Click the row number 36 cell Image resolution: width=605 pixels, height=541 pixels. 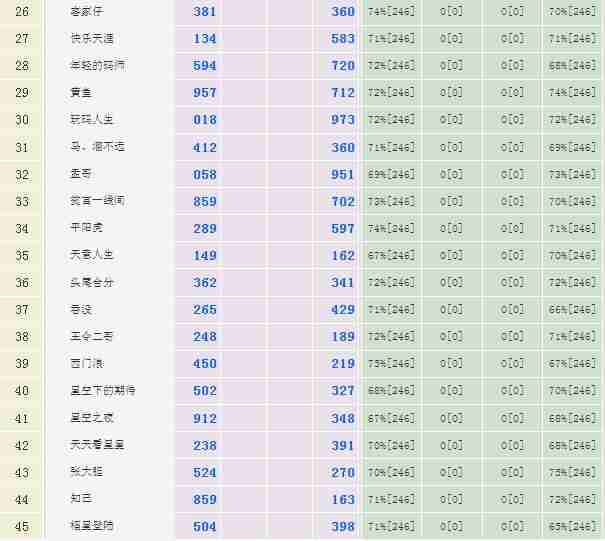[x=22, y=283]
